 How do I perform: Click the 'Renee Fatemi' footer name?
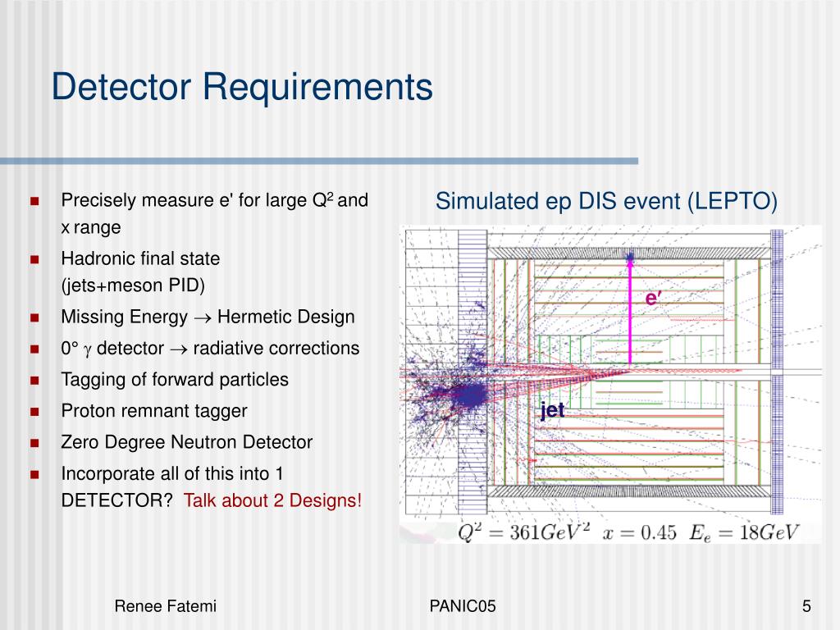[166, 606]
